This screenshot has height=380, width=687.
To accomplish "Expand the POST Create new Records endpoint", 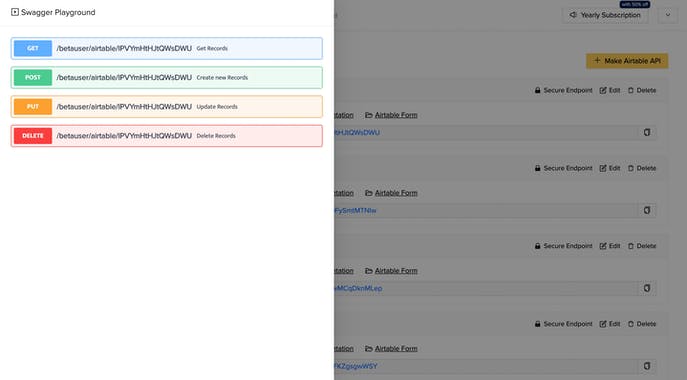I will [166, 78].
